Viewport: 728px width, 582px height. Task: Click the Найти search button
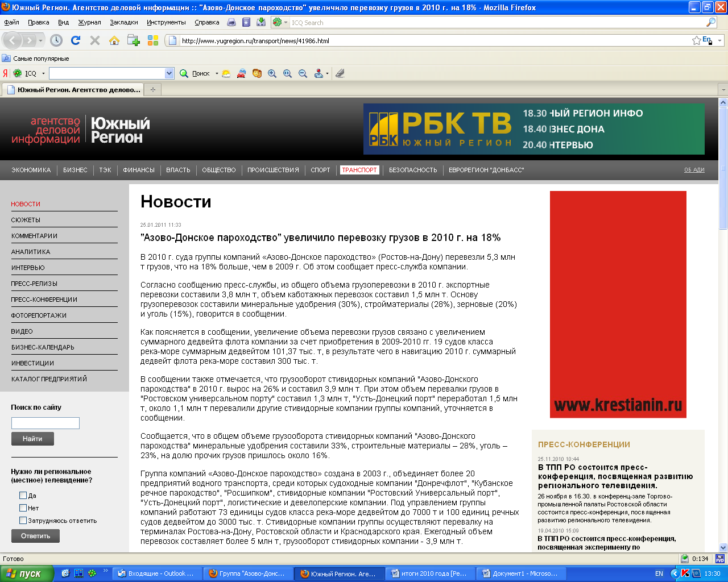tap(32, 439)
